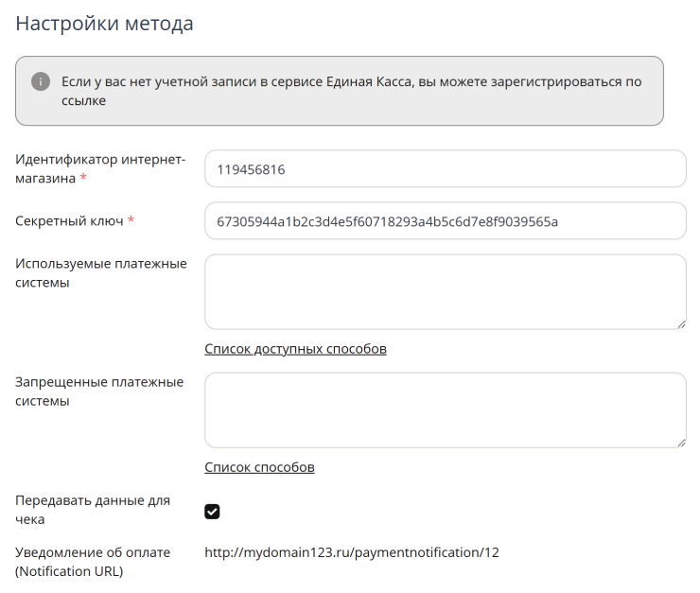
Task: Click the 'Уведомление об оплате (Notification URL)' label
Action: click(x=93, y=562)
